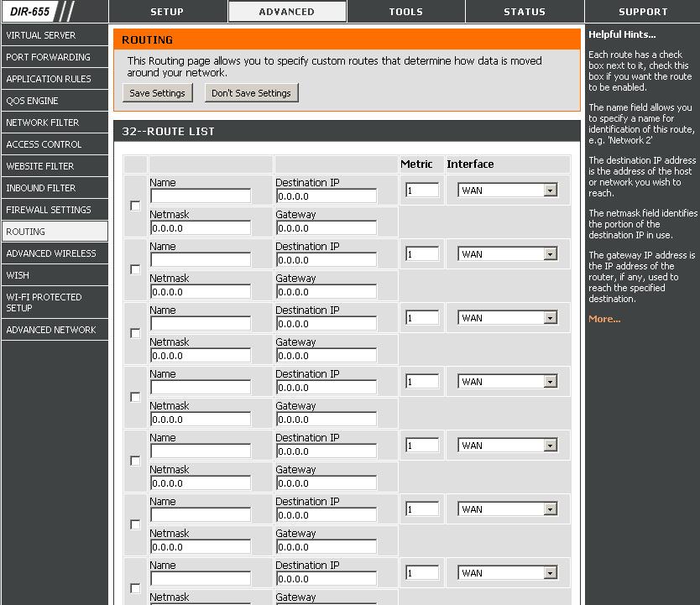Viewport: 700px width, 605px height.
Task: Go to the STATUS tab
Action: (525, 12)
